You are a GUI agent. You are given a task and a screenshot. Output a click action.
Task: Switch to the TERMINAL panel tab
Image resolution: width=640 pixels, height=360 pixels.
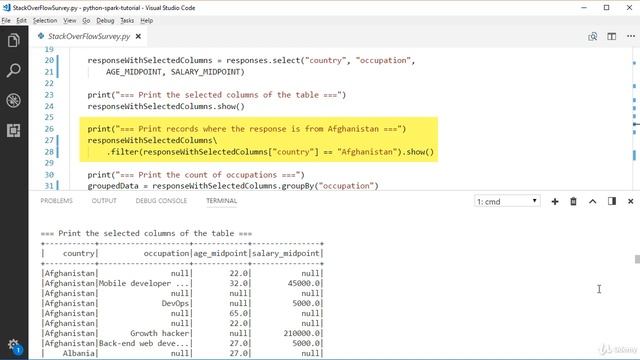[x=222, y=201]
